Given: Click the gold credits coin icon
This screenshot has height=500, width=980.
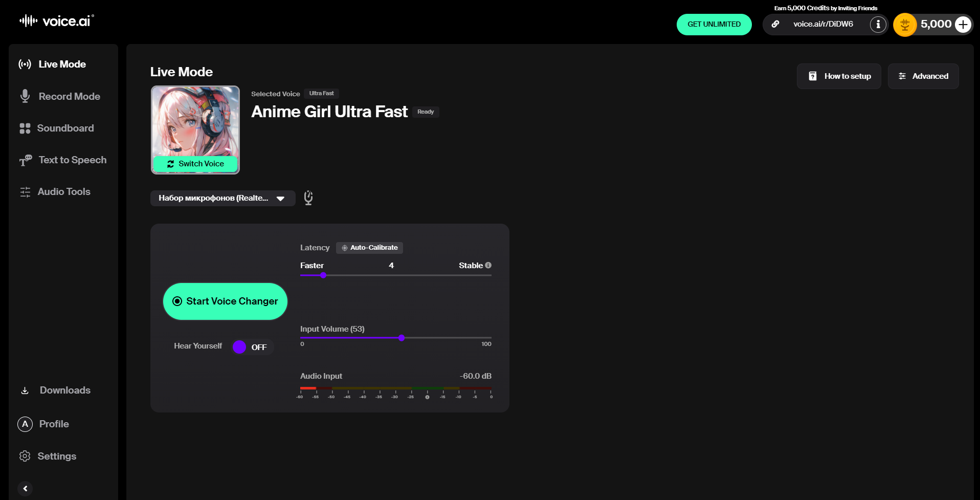Looking at the screenshot, I should [905, 25].
